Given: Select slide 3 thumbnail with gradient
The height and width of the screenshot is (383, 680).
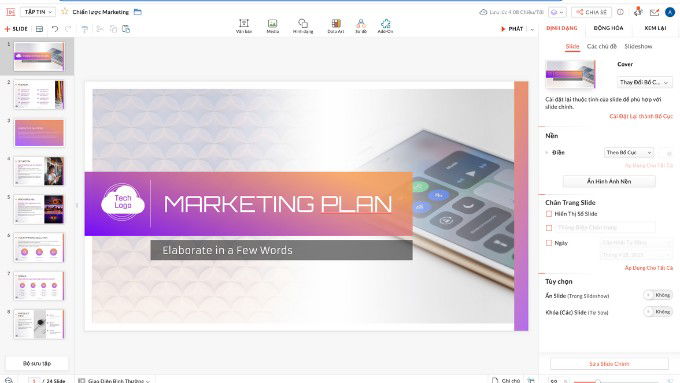Looking at the screenshot, I should (39, 133).
